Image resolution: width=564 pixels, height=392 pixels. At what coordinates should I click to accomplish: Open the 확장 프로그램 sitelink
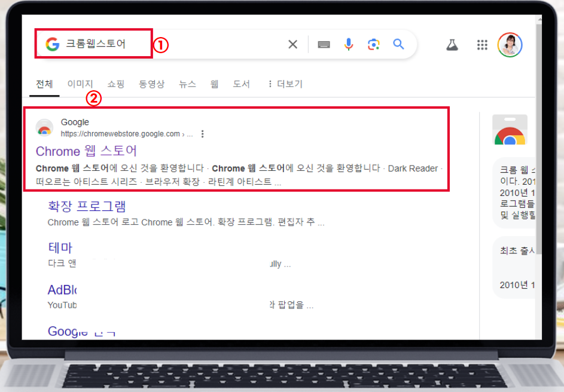point(87,206)
